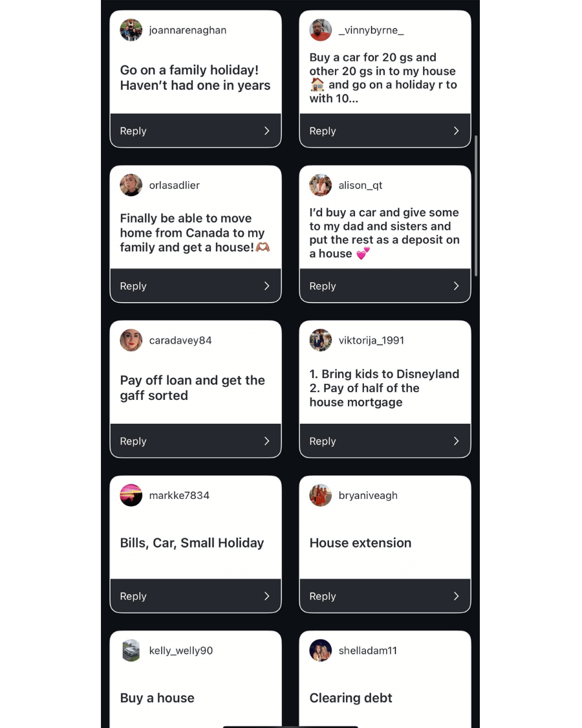Open chevron on House extension card
Image resolution: width=582 pixels, height=728 pixels.
456,596
